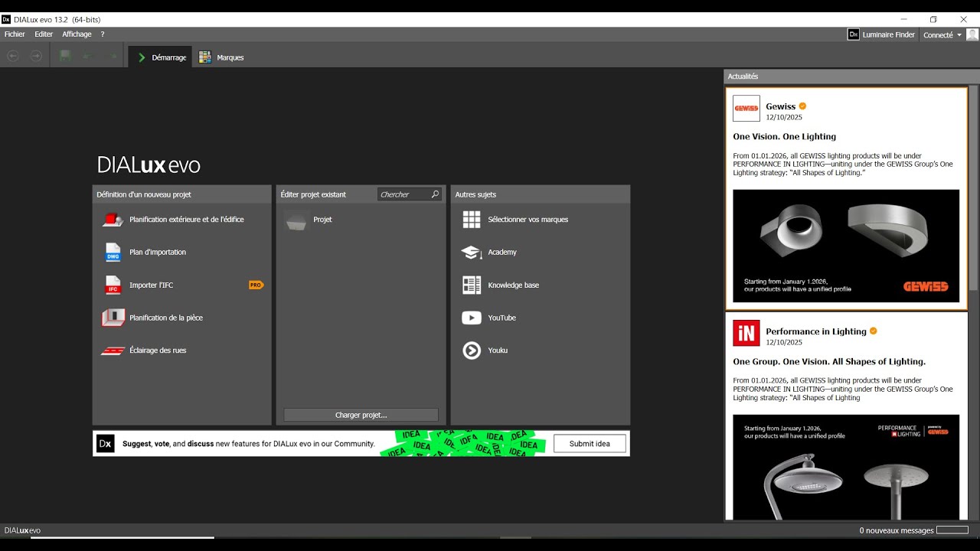
Task: Open the Knowledge base link
Action: pyautogui.click(x=514, y=285)
